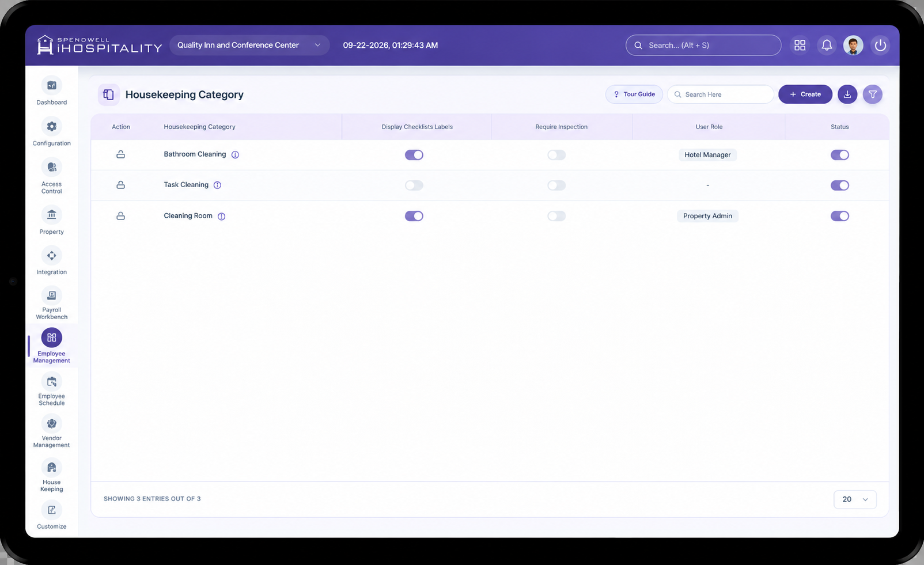The height and width of the screenshot is (565, 924).
Task: Click lock icon for Cleaning Room
Action: coord(120,216)
